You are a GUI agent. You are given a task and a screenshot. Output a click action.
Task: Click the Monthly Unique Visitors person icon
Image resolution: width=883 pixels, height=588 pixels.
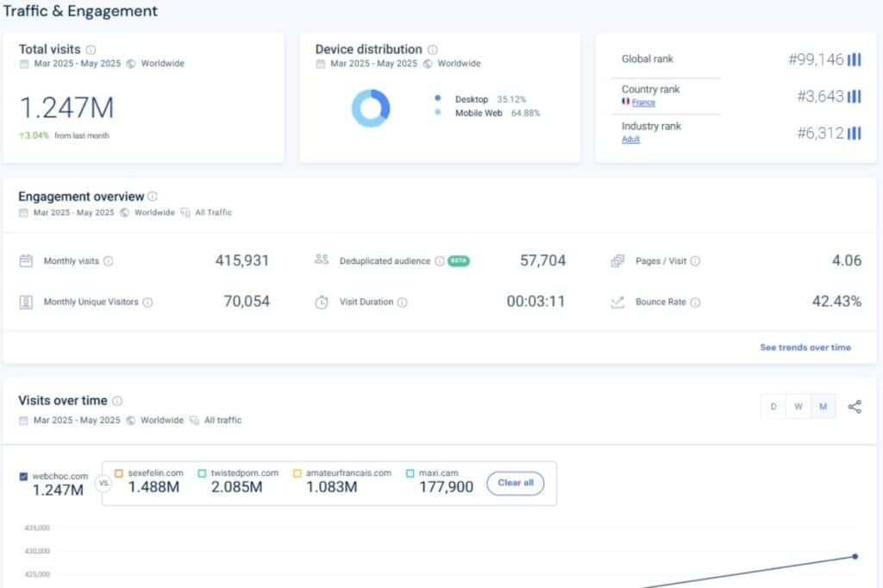click(26, 302)
